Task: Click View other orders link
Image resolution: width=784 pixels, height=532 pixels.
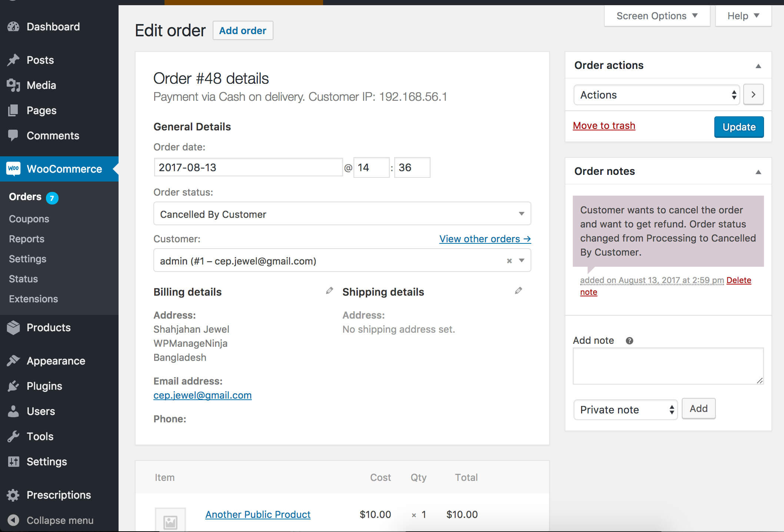Action: [485, 239]
